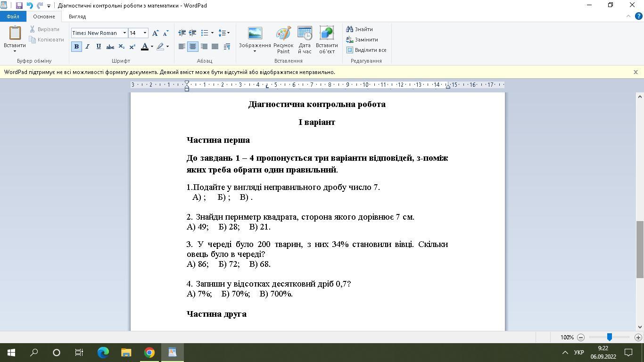Align text to the left
This screenshot has height=362, width=644.
coord(182,47)
